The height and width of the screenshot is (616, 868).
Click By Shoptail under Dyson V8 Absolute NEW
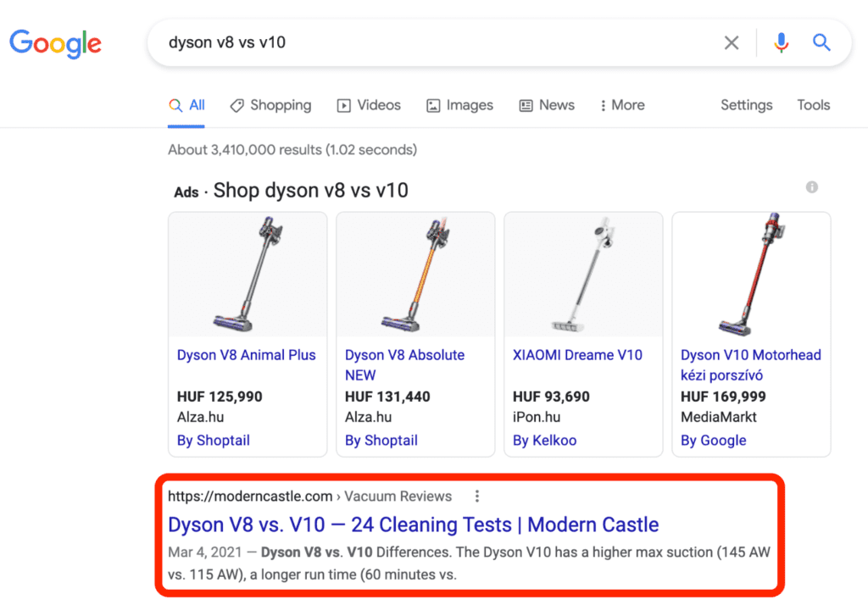coord(381,441)
